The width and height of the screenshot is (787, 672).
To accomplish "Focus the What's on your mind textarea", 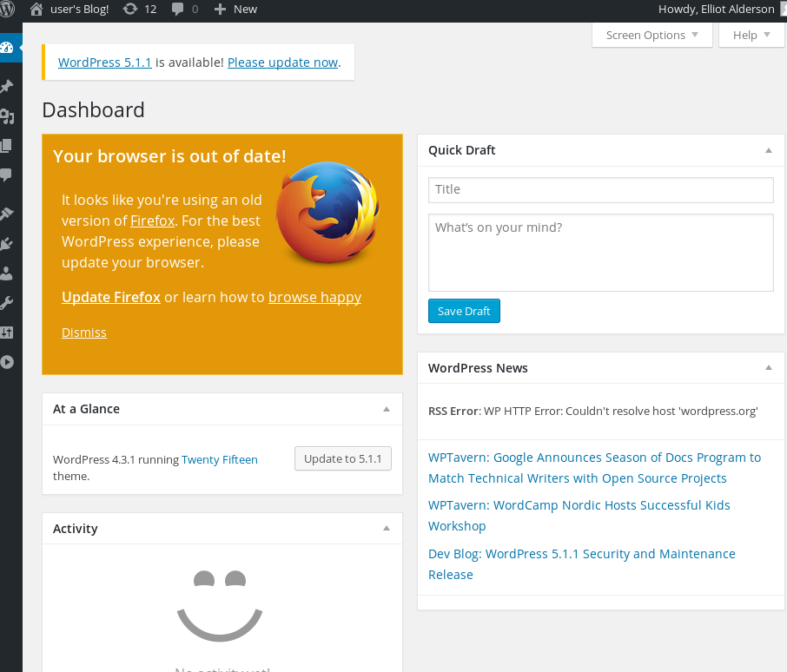I will pos(601,253).
